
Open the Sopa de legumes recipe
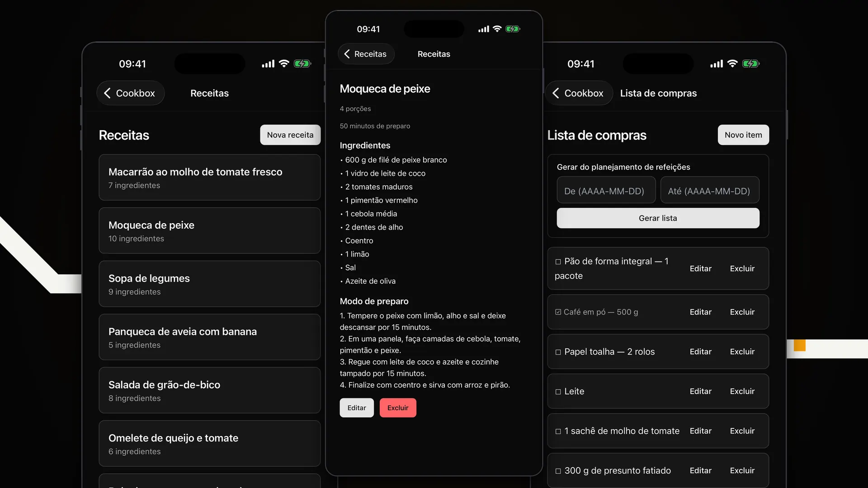click(209, 284)
